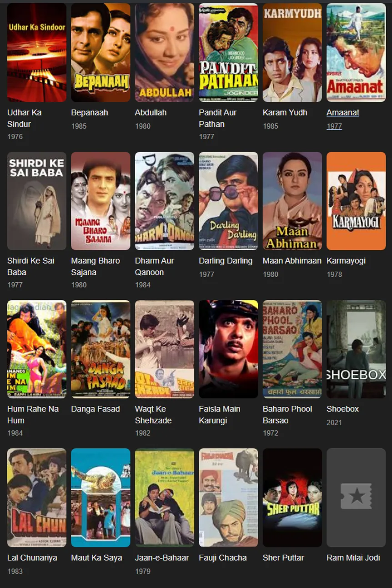Select the Maang Bharo Sajana title
The image size is (392, 588).
coord(95,266)
